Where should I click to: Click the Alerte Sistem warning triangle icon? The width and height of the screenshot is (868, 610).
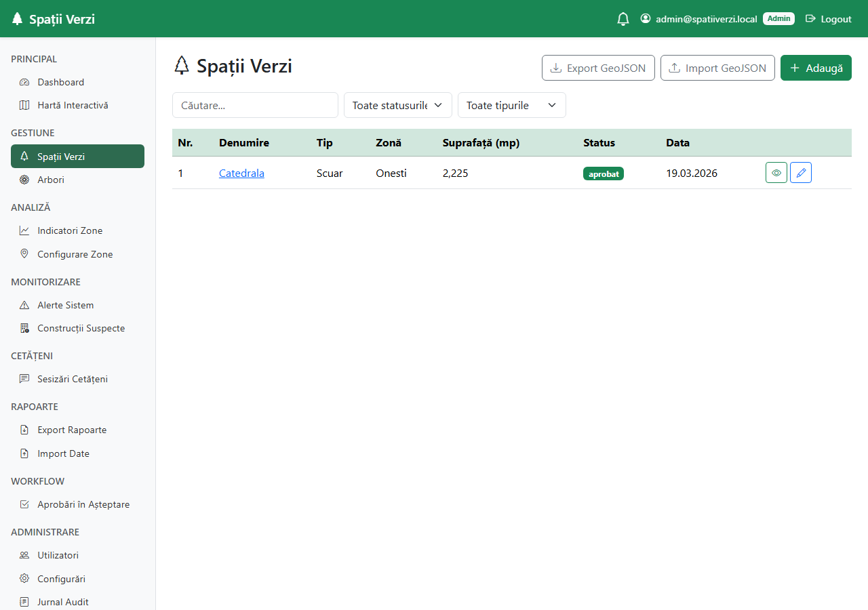[24, 305]
